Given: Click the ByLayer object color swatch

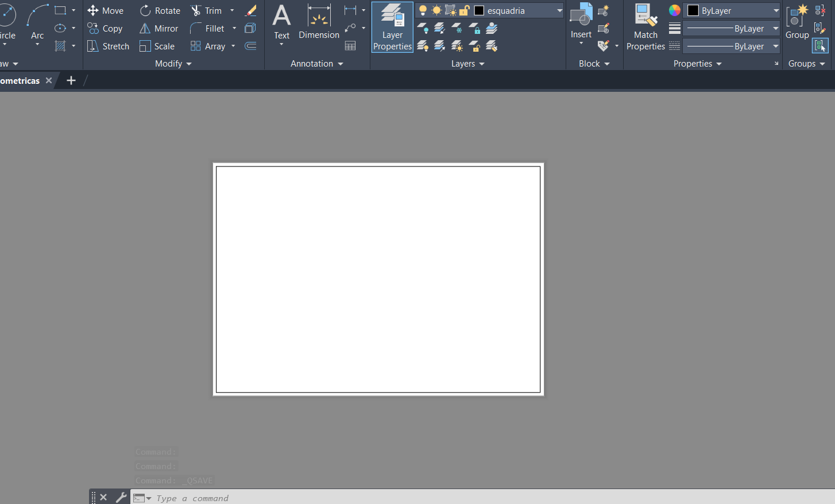Looking at the screenshot, I should pos(693,11).
